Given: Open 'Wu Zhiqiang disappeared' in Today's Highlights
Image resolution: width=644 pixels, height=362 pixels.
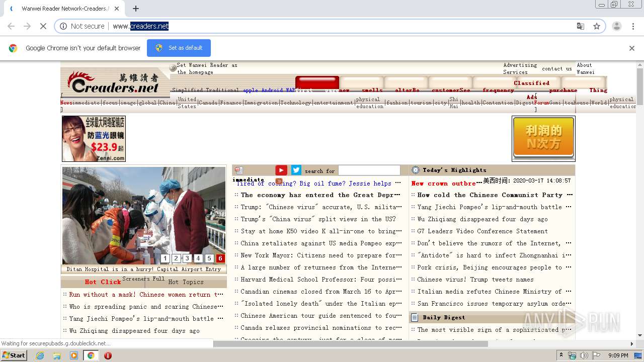Looking at the screenshot, I should pos(482,219).
